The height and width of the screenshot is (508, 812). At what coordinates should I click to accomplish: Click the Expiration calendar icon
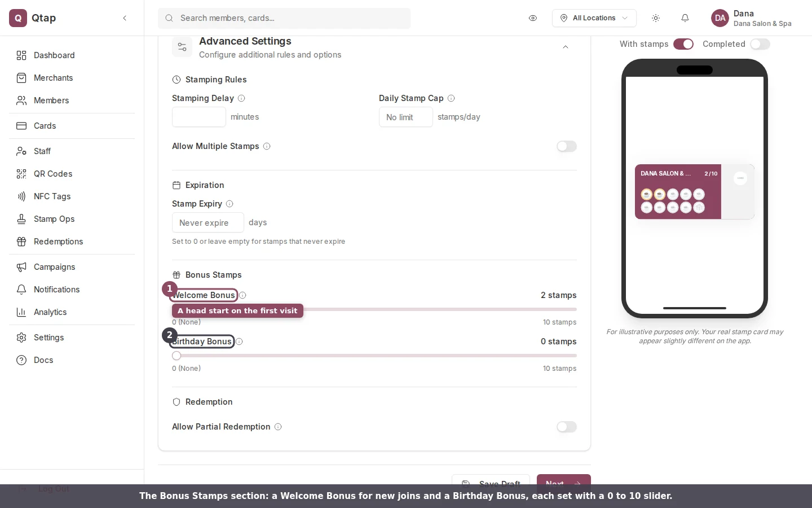point(176,185)
